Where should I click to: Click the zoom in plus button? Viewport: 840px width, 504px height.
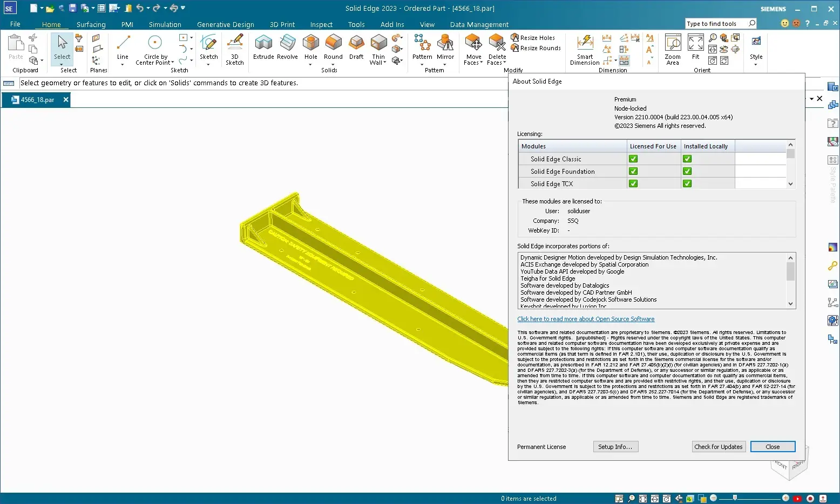785,498
